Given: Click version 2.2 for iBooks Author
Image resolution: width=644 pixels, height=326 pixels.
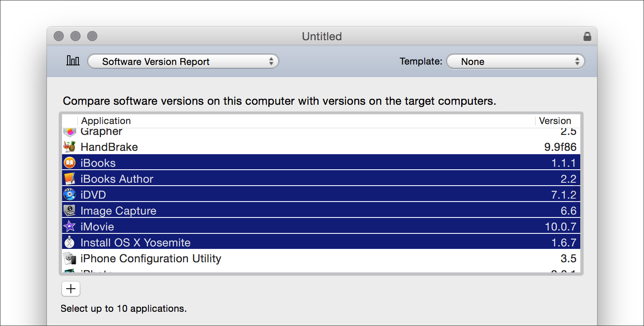Looking at the screenshot, I should (x=569, y=179).
